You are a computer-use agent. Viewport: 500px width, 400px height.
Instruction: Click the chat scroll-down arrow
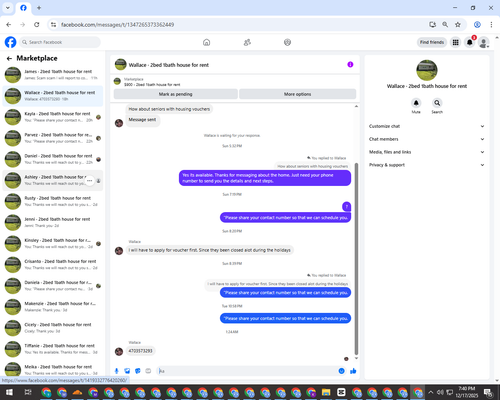coord(356,358)
